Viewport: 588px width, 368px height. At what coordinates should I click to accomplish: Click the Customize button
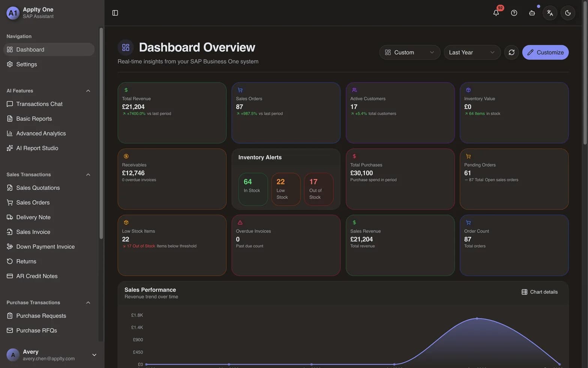[545, 52]
